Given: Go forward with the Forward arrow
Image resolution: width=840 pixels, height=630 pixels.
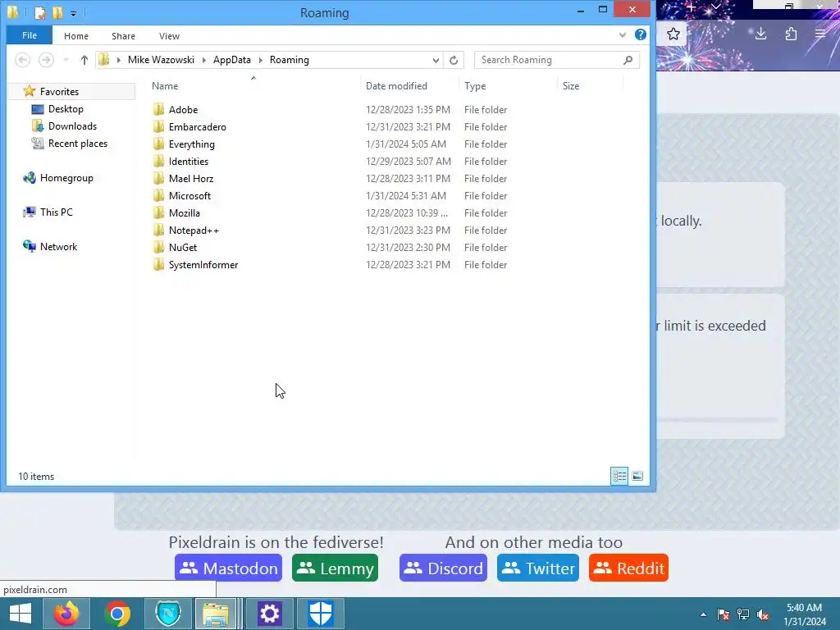Looking at the screenshot, I should point(46,60).
